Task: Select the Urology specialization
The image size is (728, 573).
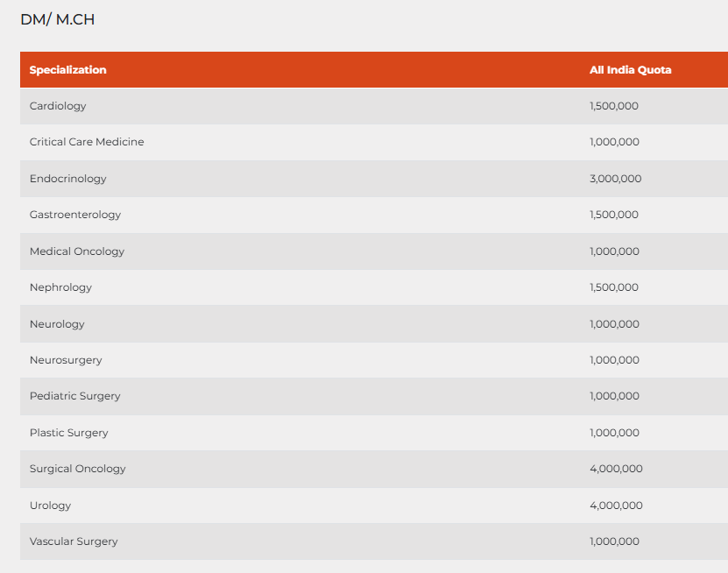Action: click(x=50, y=506)
